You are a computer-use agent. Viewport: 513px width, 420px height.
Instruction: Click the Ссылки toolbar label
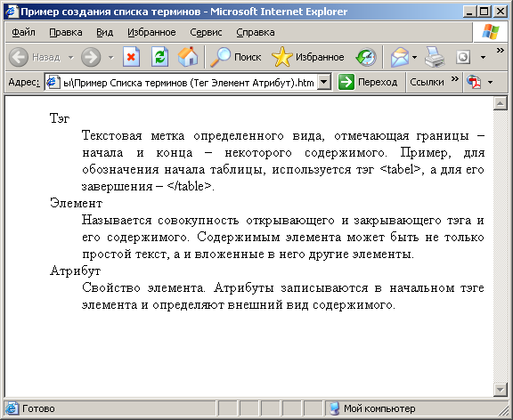pyautogui.click(x=427, y=82)
